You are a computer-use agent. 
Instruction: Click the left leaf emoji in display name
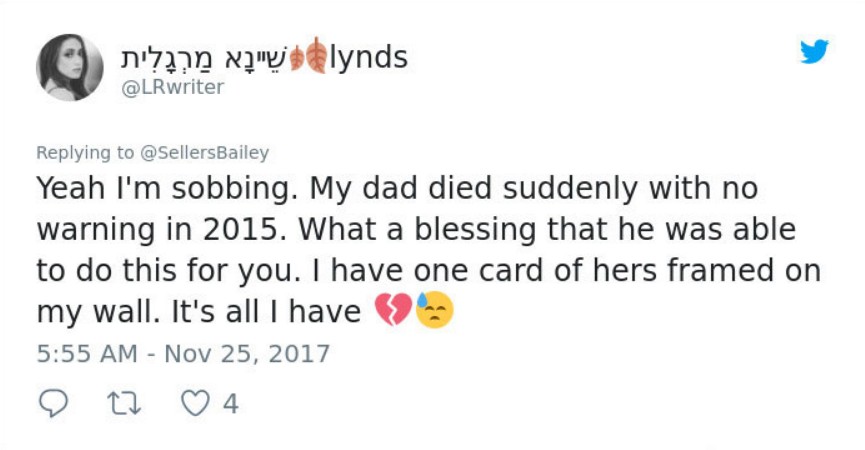point(296,57)
